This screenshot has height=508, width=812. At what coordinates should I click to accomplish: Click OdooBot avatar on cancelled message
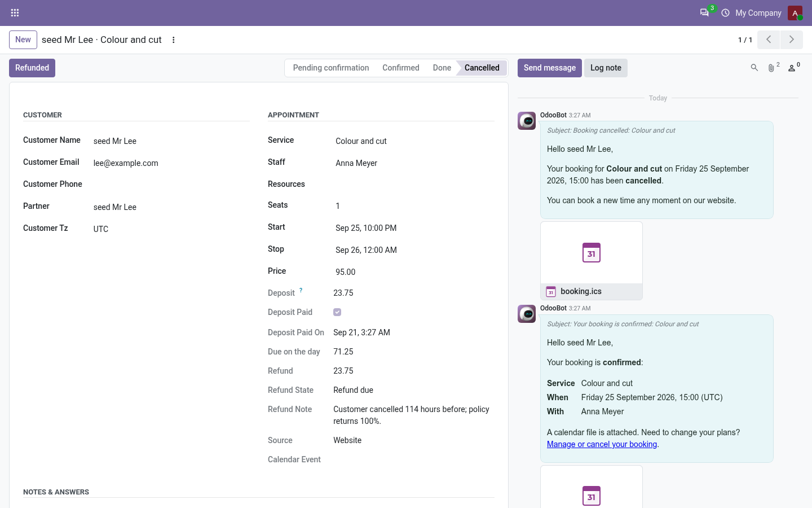[x=527, y=121]
